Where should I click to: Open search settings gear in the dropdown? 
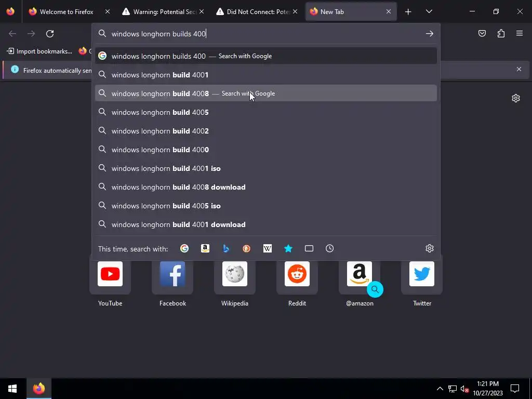tap(430, 248)
